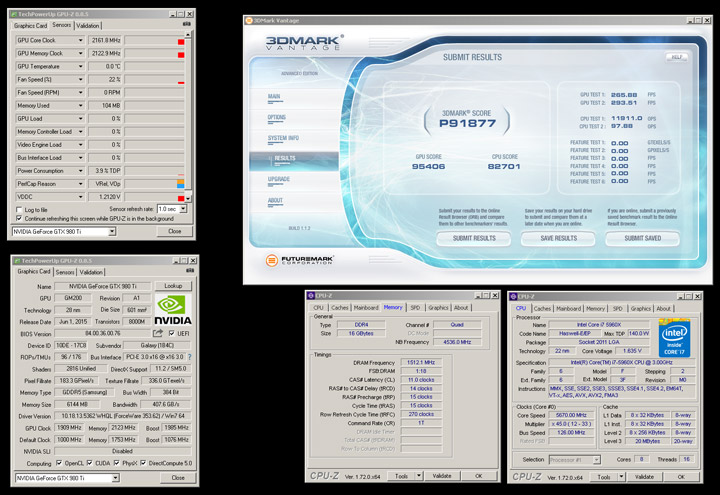Click the 3DMark Vantage logo
The height and width of the screenshot is (495, 720).
coord(304,42)
